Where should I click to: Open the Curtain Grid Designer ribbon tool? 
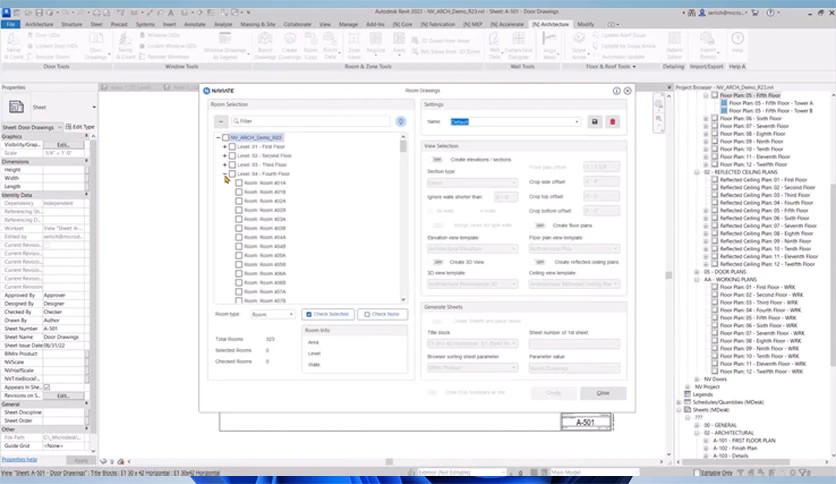pos(518,44)
